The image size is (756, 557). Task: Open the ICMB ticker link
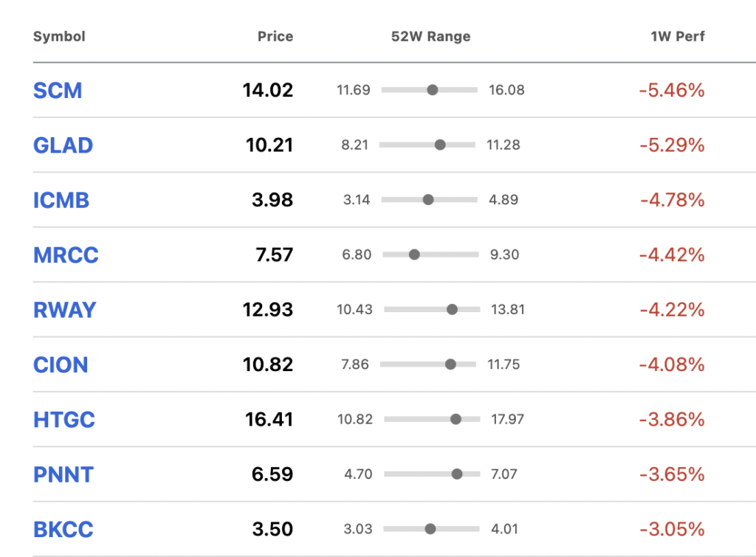(61, 201)
